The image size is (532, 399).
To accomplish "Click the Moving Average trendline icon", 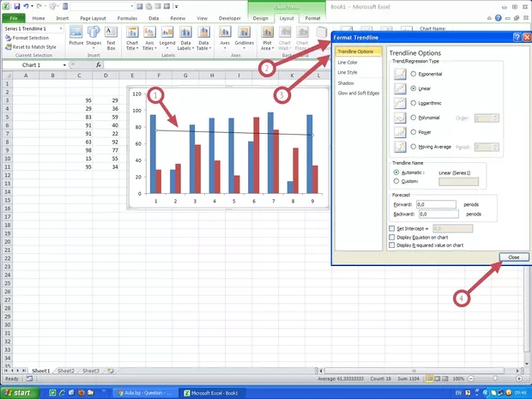I will coord(399,147).
